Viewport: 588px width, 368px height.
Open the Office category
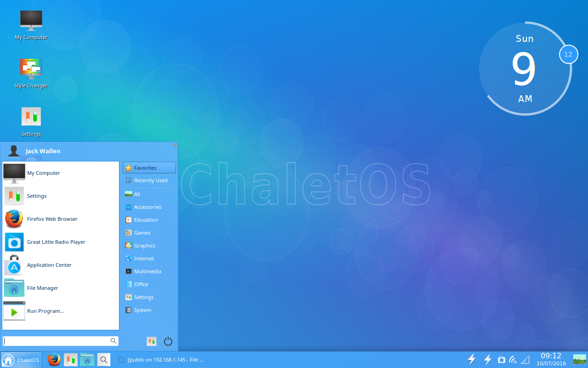tap(149, 284)
